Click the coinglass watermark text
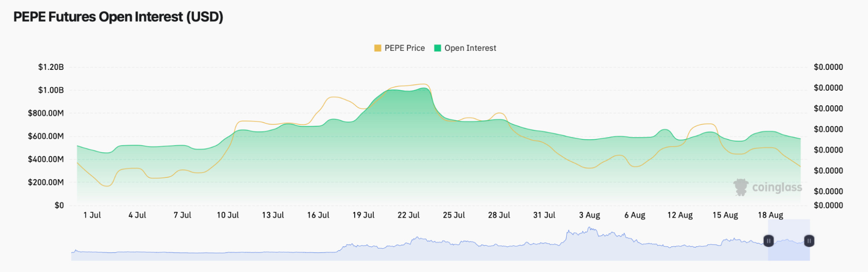Viewport: 868px width, 272px height. [x=777, y=187]
